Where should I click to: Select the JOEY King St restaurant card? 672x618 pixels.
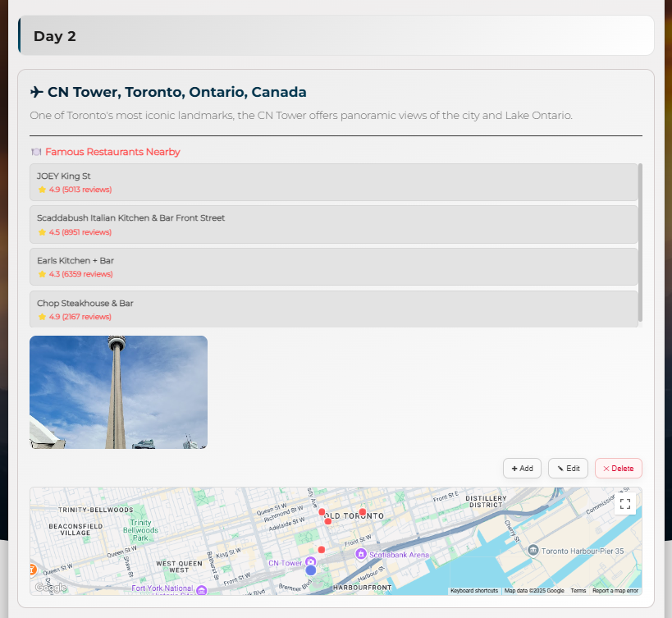pos(333,182)
